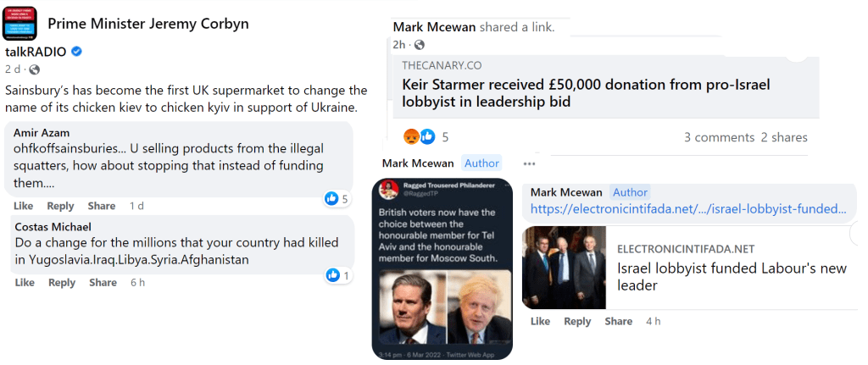Click the blue verified badge beside talkRADIO
Screen dimensions: 868x365
pyautogui.click(x=77, y=53)
